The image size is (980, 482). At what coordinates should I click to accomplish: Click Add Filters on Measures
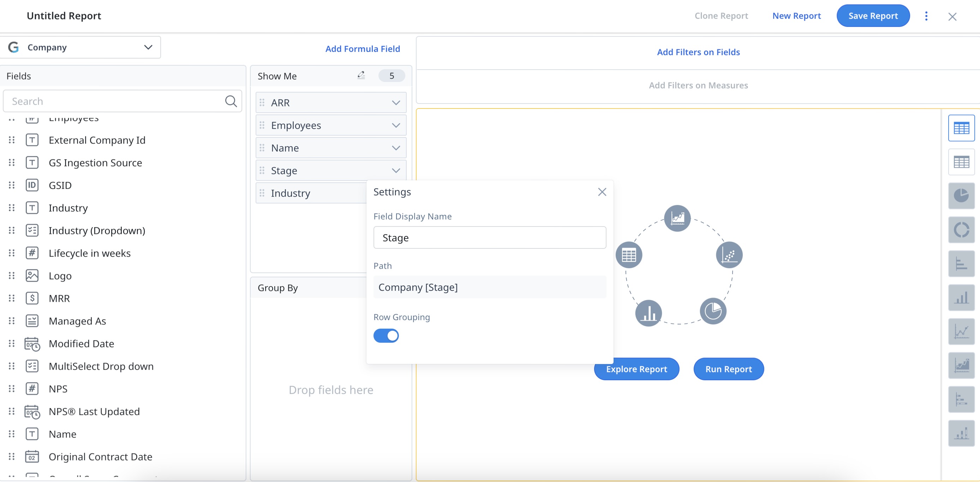point(698,85)
